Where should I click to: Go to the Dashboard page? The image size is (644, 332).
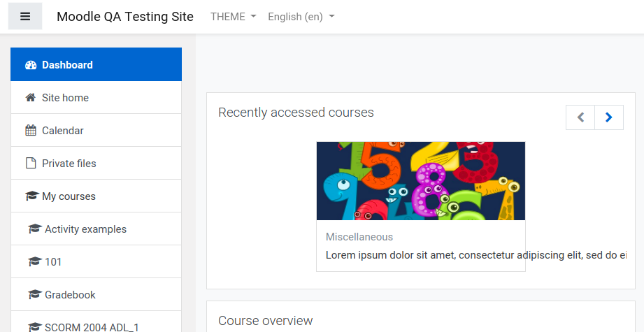(x=96, y=64)
